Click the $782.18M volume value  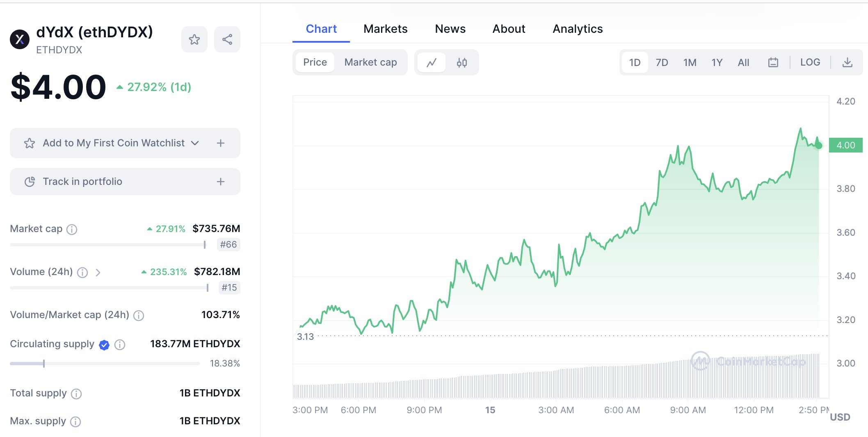(217, 272)
